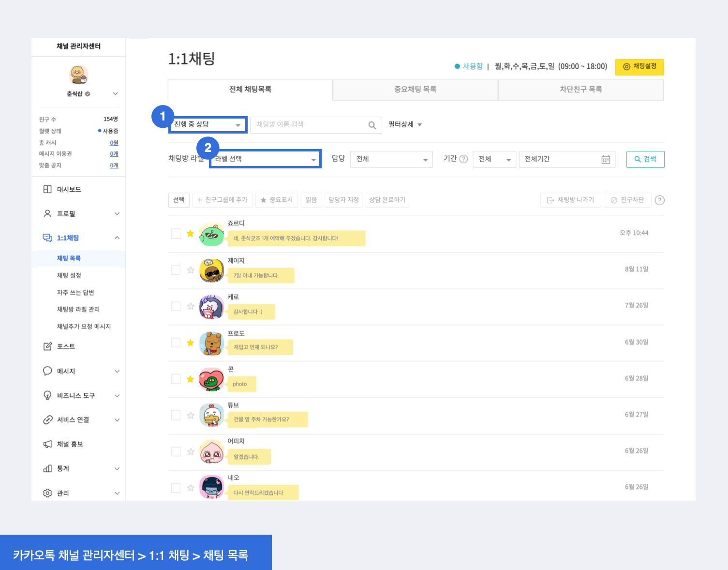This screenshot has width=728, height=570.
Task: Click the 채팅방 이름 검색 input field
Action: 310,125
